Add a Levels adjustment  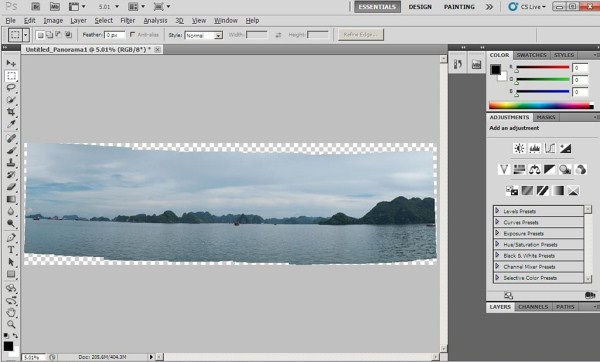coord(535,148)
